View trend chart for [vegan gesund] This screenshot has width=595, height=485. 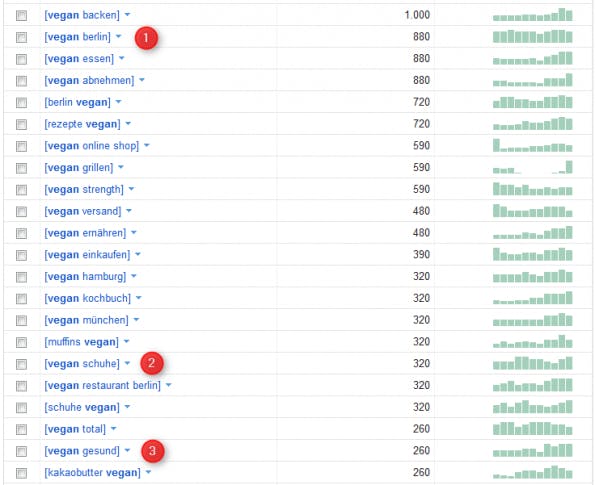click(532, 450)
